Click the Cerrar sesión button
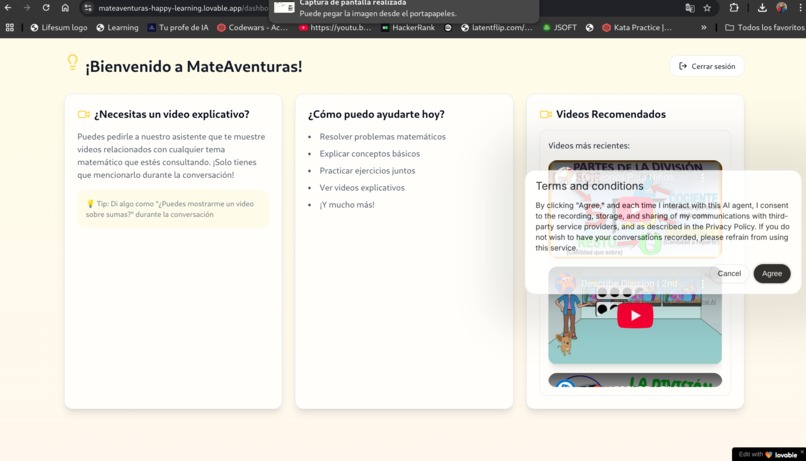 707,66
